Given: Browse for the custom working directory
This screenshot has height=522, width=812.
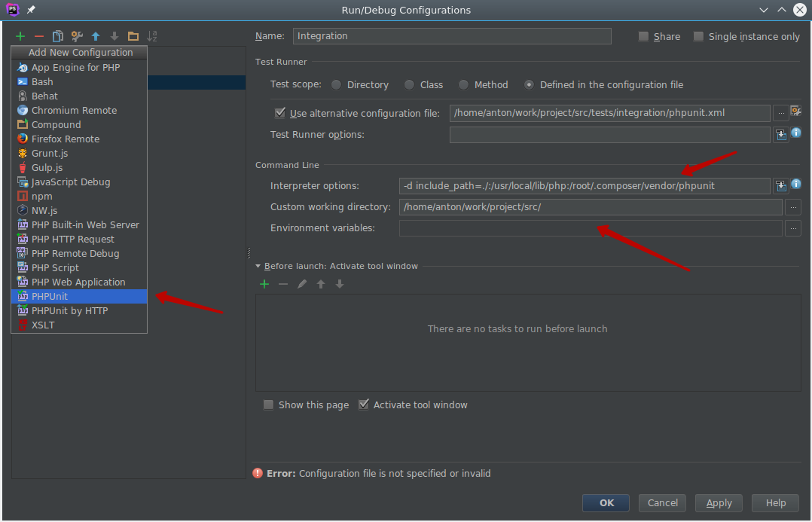Looking at the screenshot, I should [793, 207].
